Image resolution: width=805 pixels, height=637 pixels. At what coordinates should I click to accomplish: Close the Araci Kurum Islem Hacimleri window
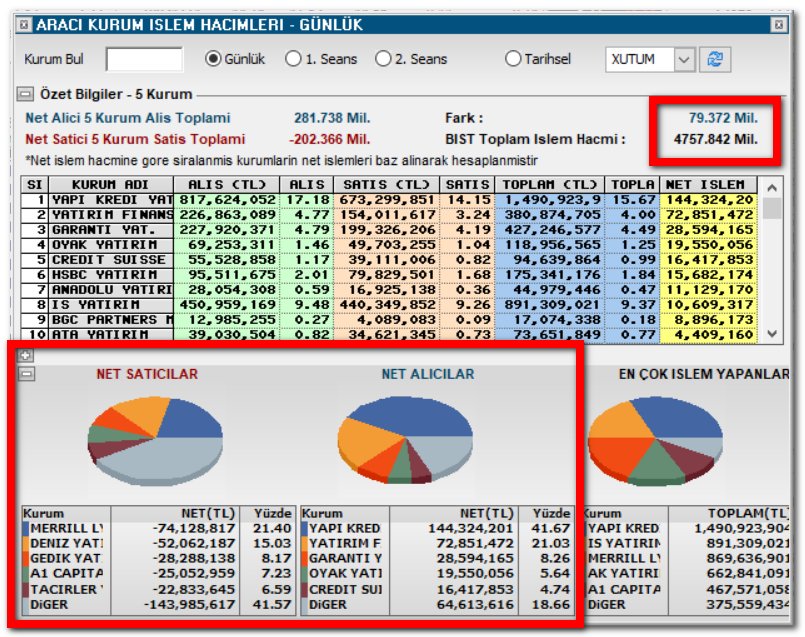[779, 24]
